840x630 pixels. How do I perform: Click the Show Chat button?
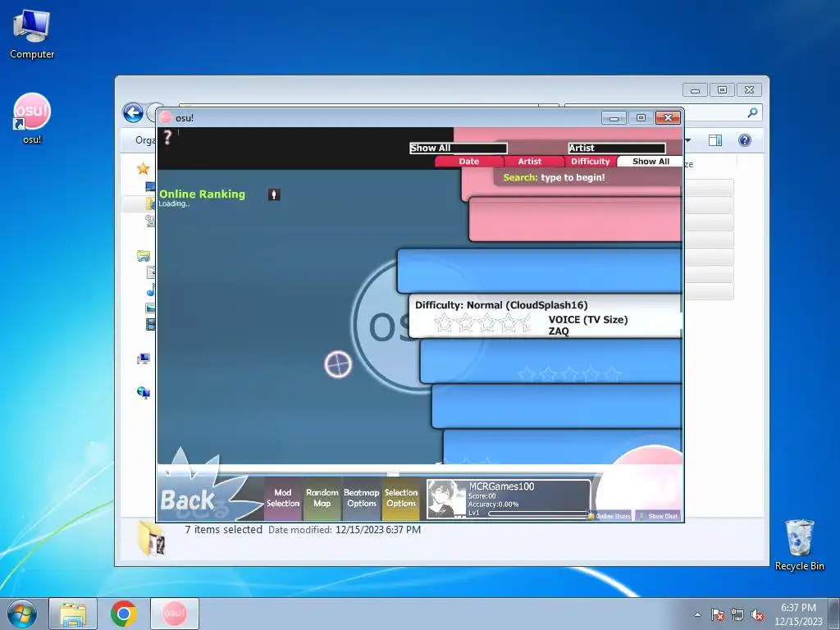tap(659, 516)
